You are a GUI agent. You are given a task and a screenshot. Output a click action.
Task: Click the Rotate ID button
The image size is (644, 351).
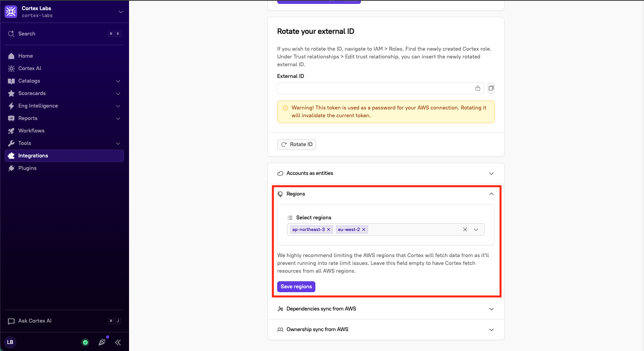point(297,145)
